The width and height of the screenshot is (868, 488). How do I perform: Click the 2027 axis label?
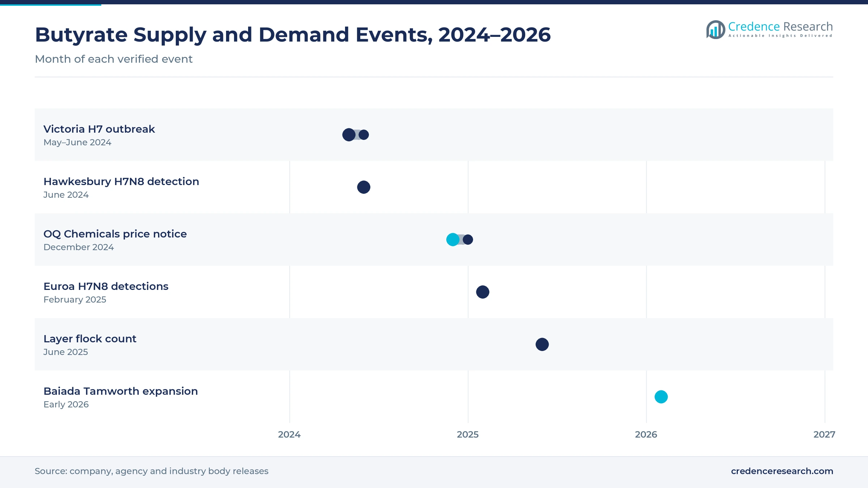point(824,435)
